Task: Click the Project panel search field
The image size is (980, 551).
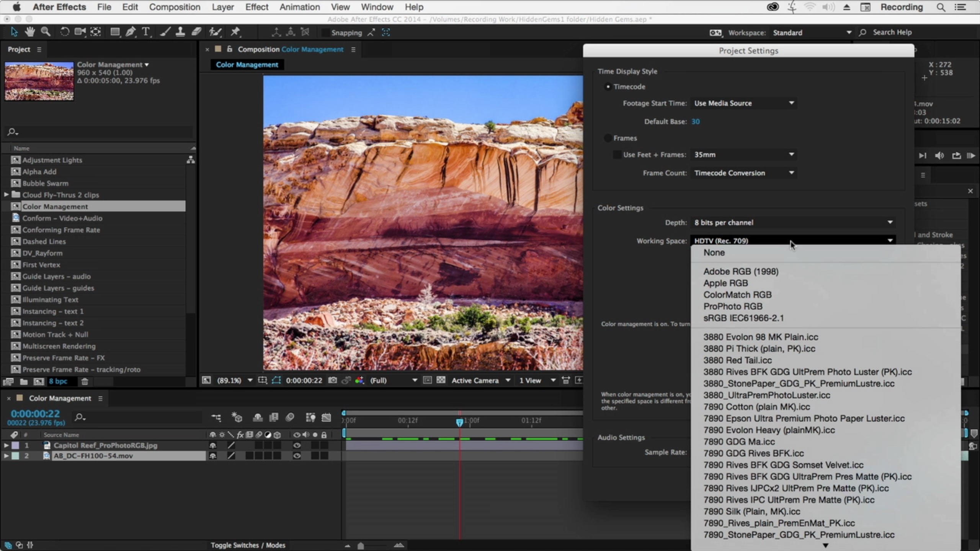Action: pyautogui.click(x=100, y=132)
